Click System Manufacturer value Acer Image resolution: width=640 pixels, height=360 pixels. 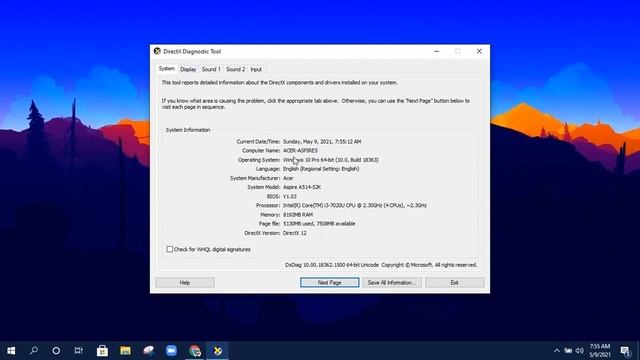click(288, 178)
